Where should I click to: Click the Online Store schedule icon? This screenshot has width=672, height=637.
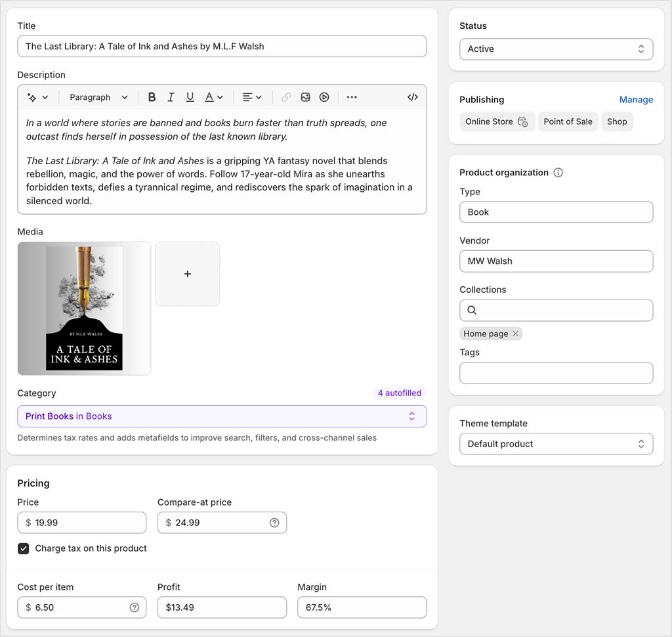click(522, 122)
